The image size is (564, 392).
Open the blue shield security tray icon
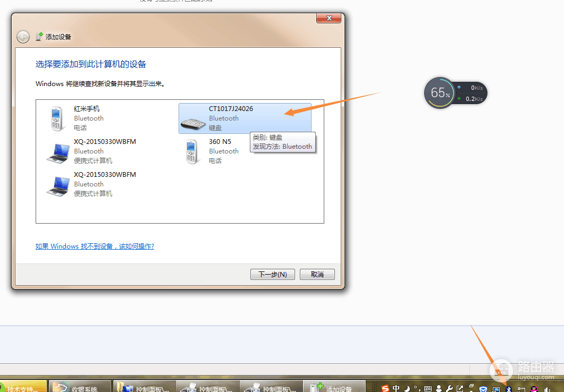click(483, 389)
